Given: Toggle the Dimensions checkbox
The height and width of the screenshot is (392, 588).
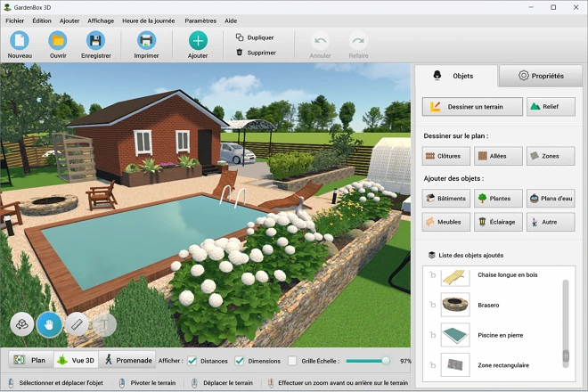Looking at the screenshot, I should (240, 361).
